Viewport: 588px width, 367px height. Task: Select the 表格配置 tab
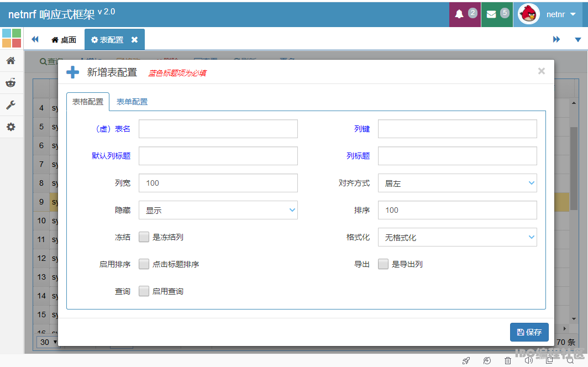click(88, 102)
